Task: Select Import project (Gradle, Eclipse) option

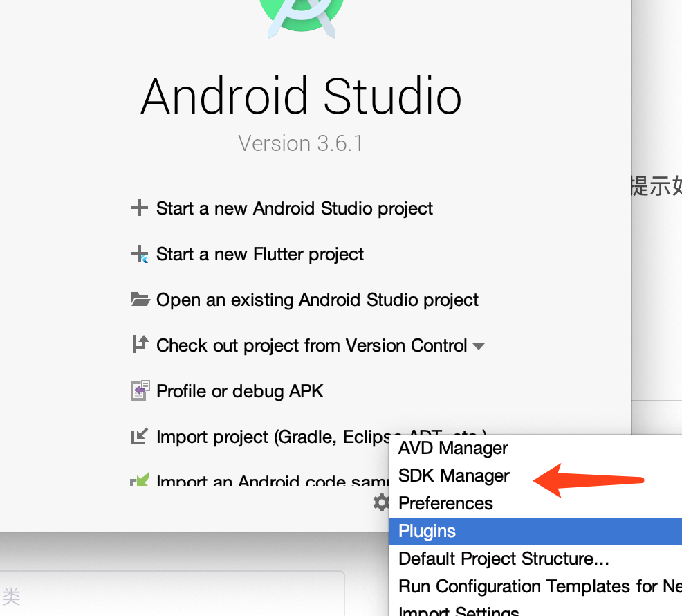Action: coord(273,437)
